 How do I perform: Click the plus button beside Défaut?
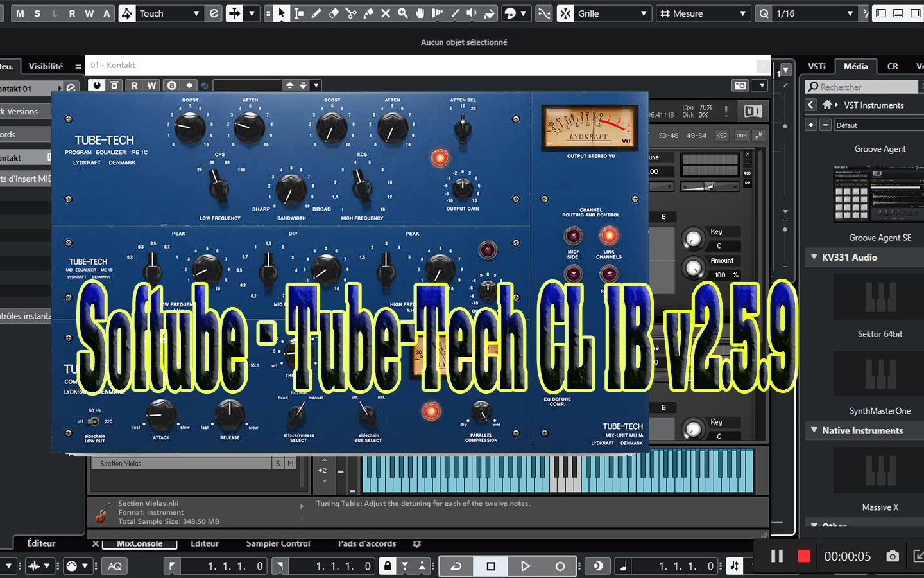click(811, 125)
